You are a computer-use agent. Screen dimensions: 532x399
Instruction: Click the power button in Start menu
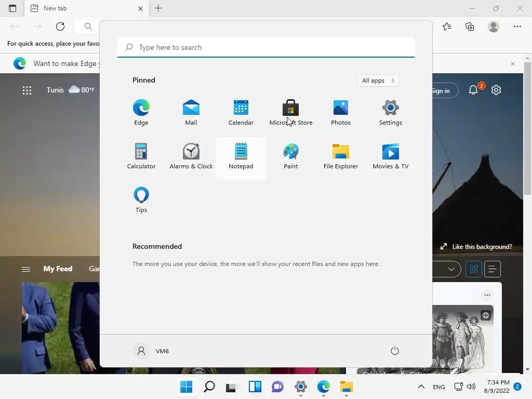coord(395,351)
